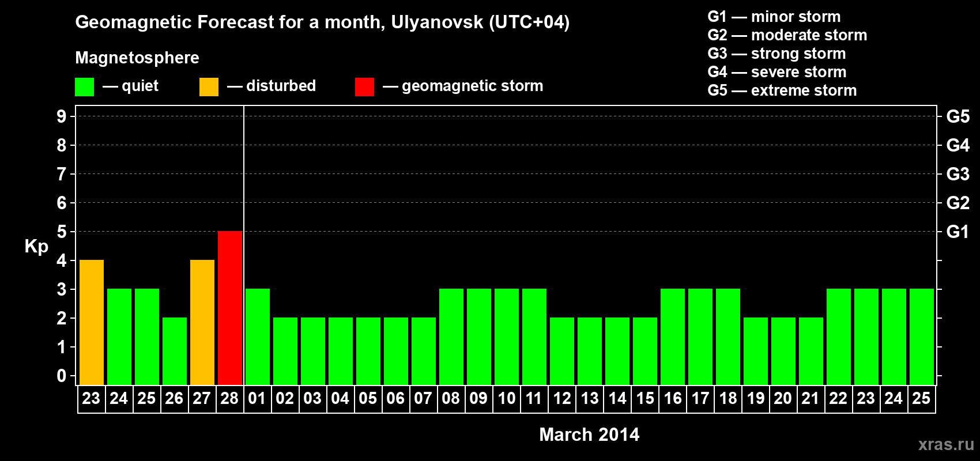Viewport: 980px width, 461px height.
Task: Click the Kp axis value 9
Action: coord(62,116)
